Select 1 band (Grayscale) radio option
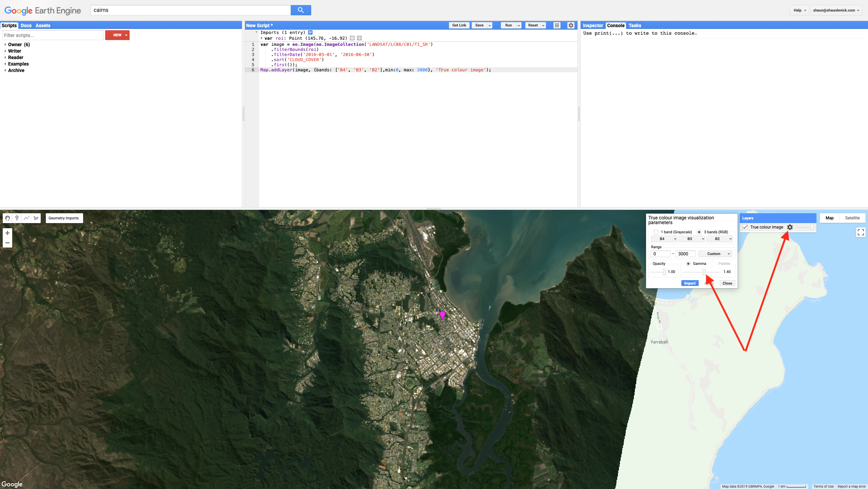The height and width of the screenshot is (489, 868). [x=656, y=232]
